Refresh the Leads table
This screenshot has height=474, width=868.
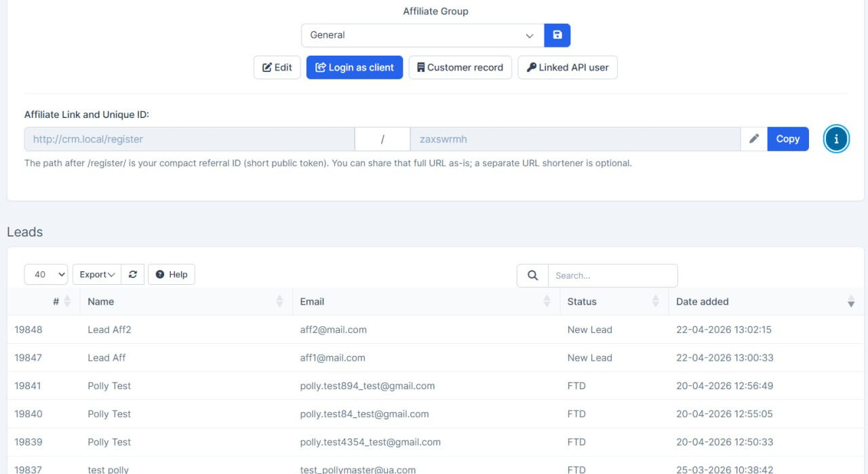(133, 275)
